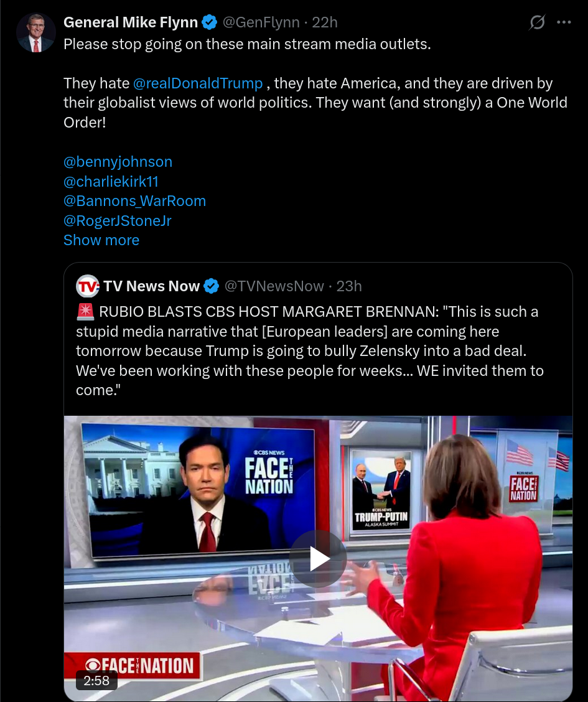Open the @realDonaldTrump mention link
The width and height of the screenshot is (588, 702).
pos(198,83)
